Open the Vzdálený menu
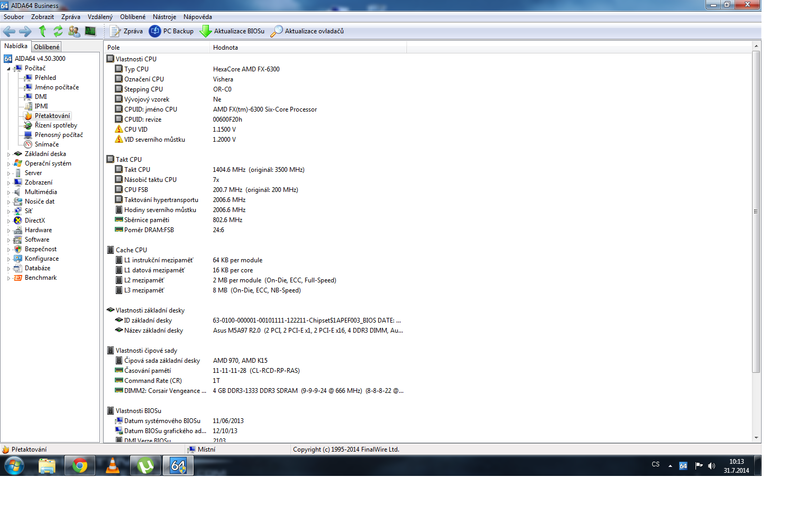Image resolution: width=806 pixels, height=532 pixels. (x=100, y=17)
